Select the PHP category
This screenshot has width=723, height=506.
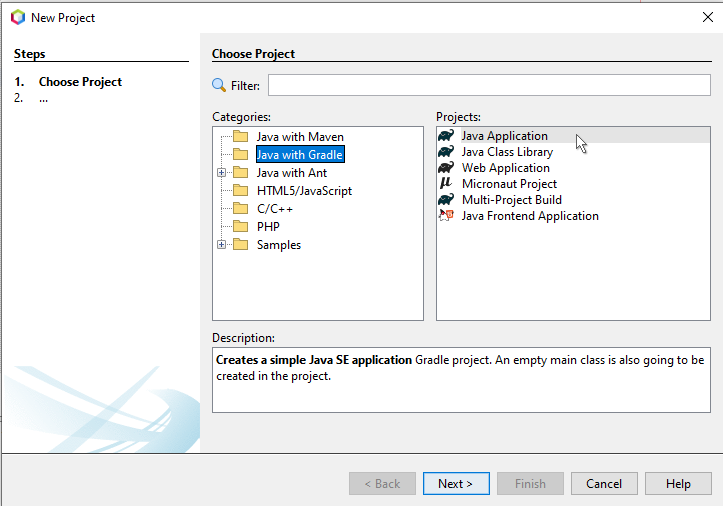[x=267, y=227]
